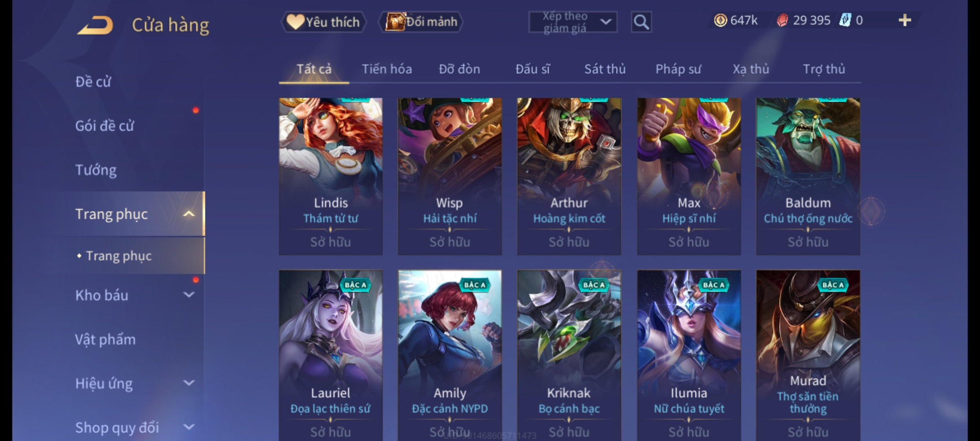Click the gold coin 647k icon
The width and height of the screenshot is (980, 441).
pyautogui.click(x=720, y=20)
